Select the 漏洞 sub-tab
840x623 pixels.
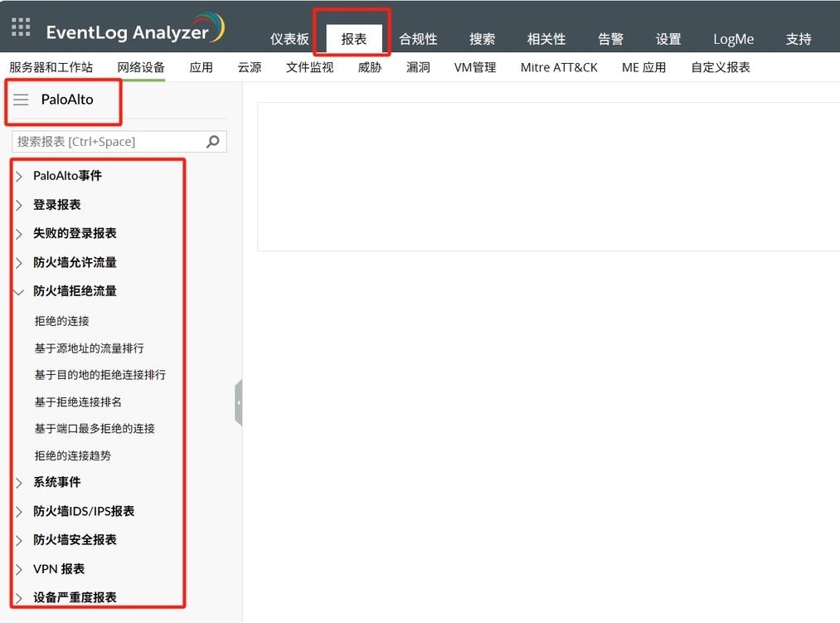418,67
